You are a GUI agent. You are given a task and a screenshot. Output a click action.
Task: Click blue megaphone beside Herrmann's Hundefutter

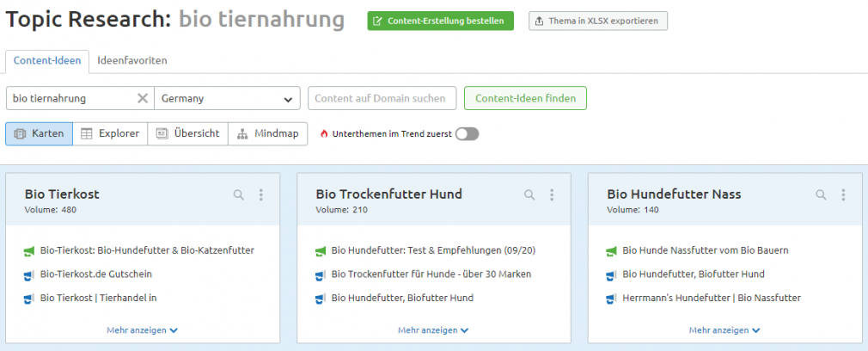[x=612, y=299]
